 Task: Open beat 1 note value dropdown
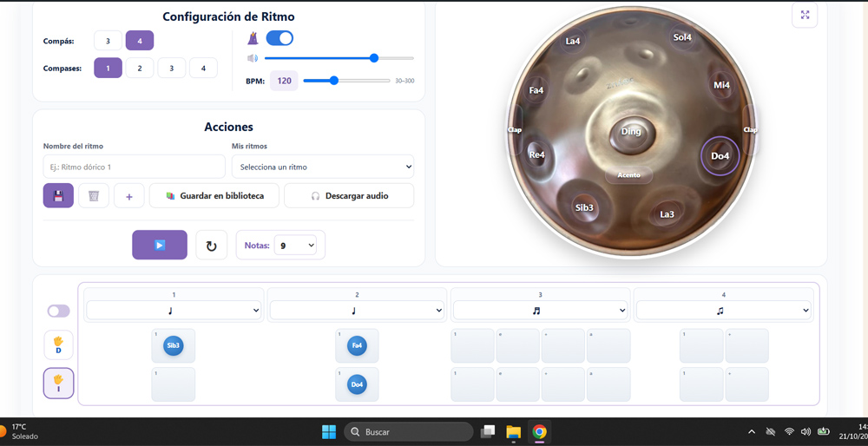[174, 311]
